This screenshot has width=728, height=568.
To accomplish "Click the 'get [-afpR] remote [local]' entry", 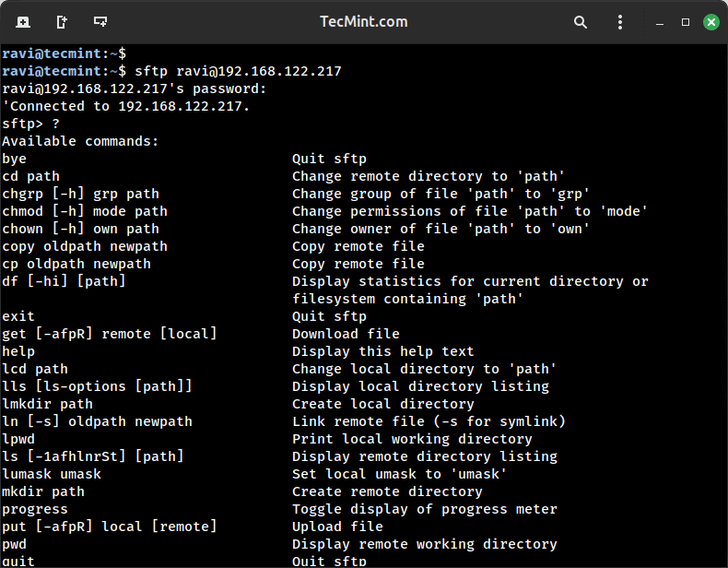I will 110,334.
